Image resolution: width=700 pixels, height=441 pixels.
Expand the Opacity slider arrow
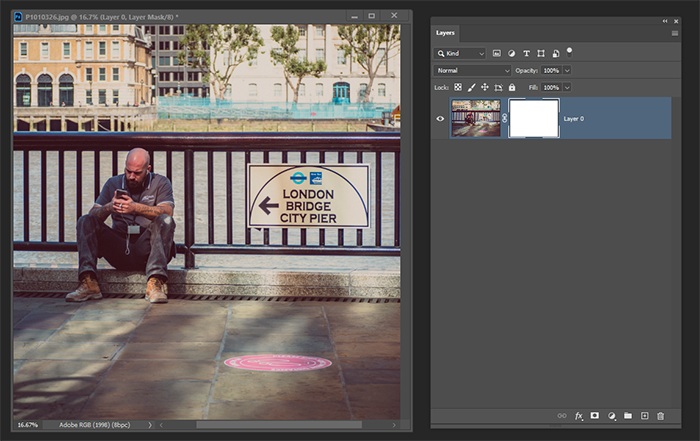[x=567, y=71]
